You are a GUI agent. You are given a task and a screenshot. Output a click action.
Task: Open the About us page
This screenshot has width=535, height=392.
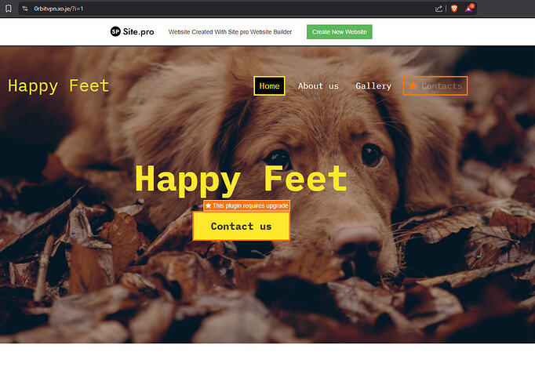coord(318,85)
